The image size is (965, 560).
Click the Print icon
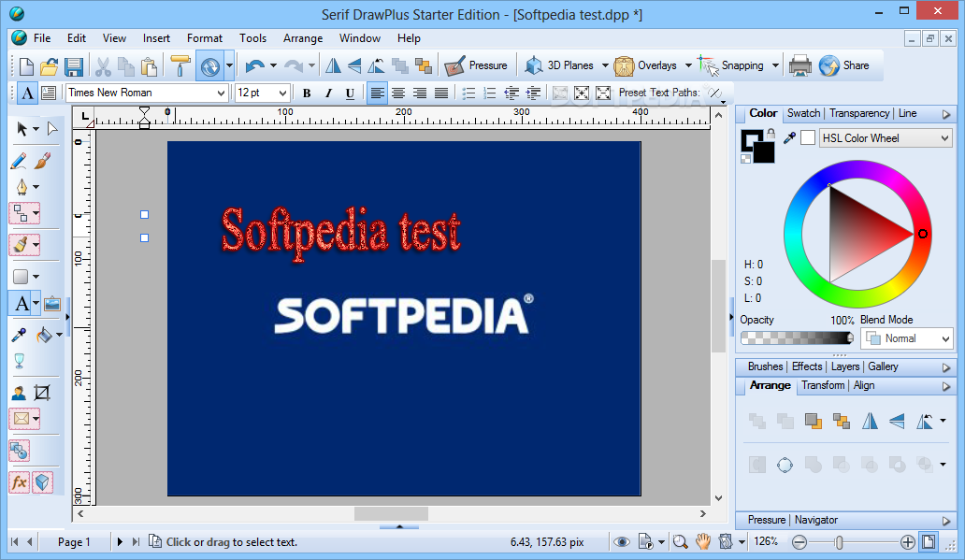pos(800,65)
